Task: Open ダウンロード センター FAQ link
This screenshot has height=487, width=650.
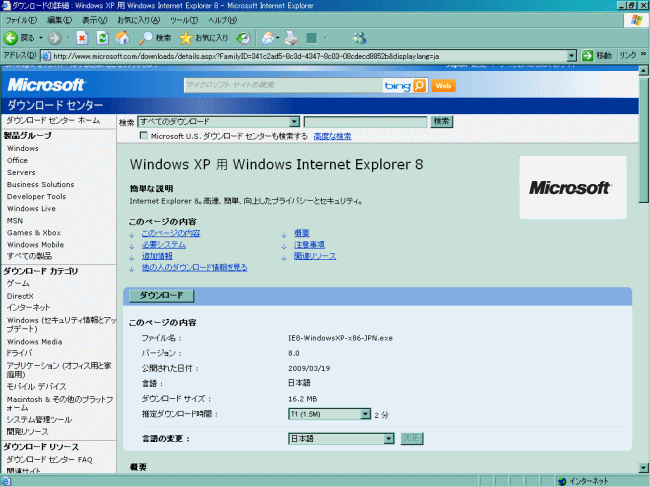Action: tap(49, 459)
